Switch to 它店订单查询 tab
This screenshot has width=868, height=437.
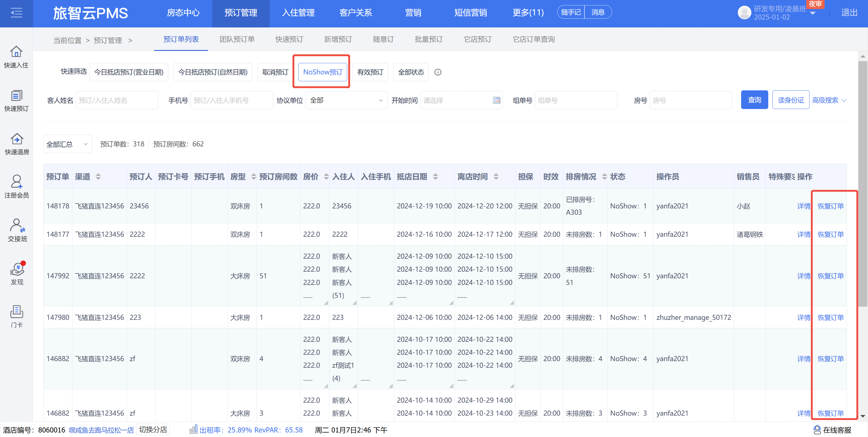click(x=534, y=39)
